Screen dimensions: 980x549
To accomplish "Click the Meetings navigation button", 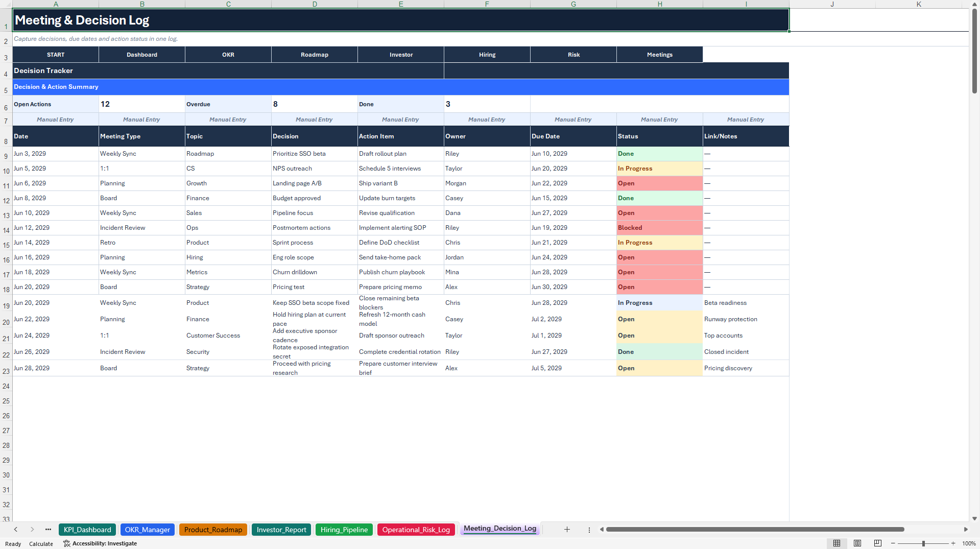I will click(x=660, y=55).
